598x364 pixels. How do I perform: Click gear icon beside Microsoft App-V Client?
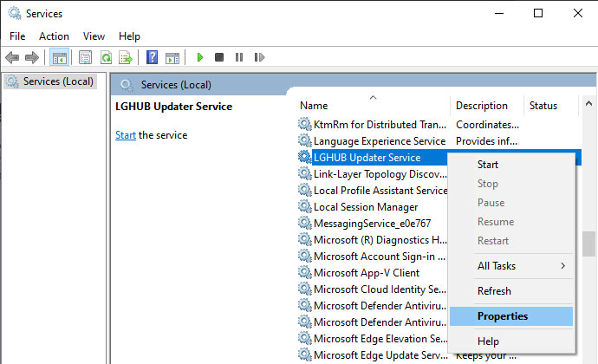305,272
